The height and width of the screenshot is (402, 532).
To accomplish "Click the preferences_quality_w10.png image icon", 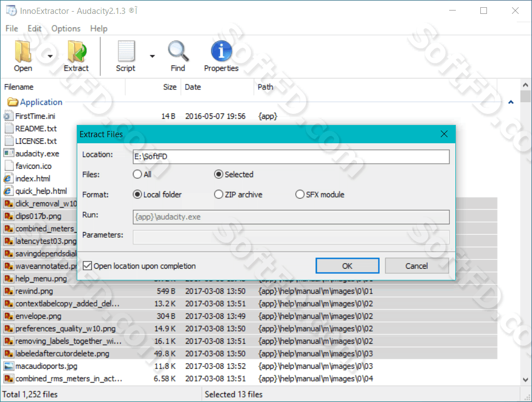I will (x=8, y=329).
